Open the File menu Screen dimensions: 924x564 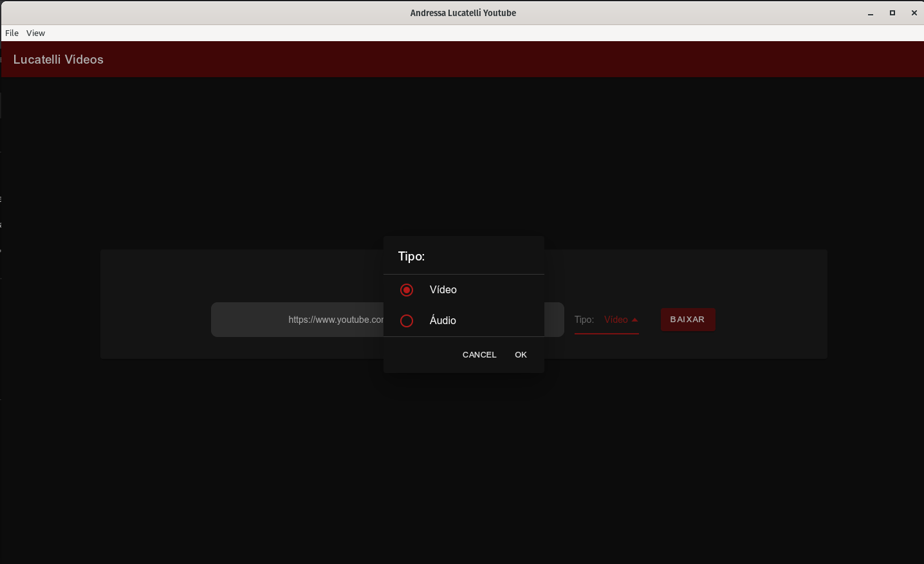tap(11, 33)
